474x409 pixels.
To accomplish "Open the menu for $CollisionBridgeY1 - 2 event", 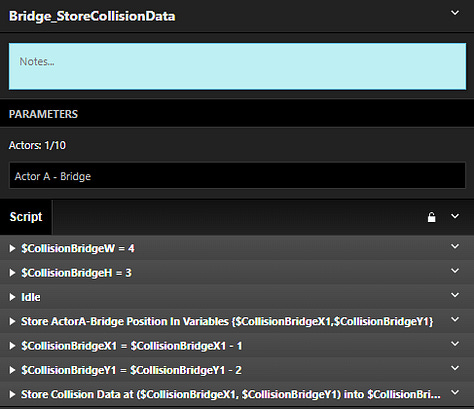I will tap(455, 368).
